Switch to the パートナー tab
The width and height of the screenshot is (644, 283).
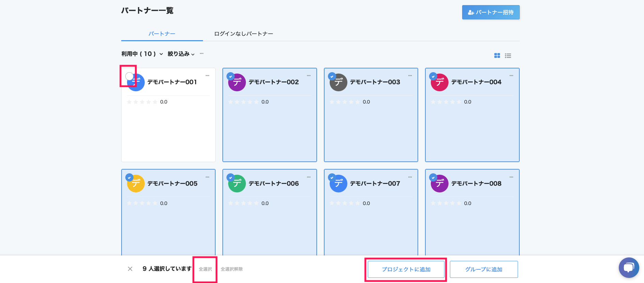click(162, 34)
